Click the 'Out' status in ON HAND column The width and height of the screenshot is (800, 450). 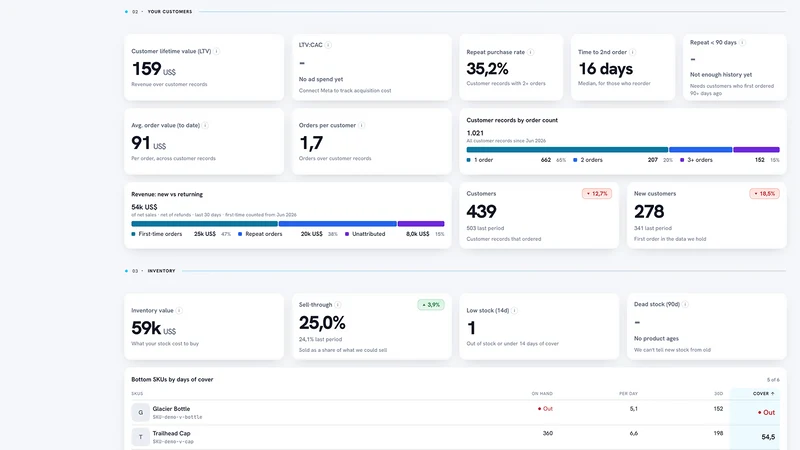pyautogui.click(x=545, y=409)
